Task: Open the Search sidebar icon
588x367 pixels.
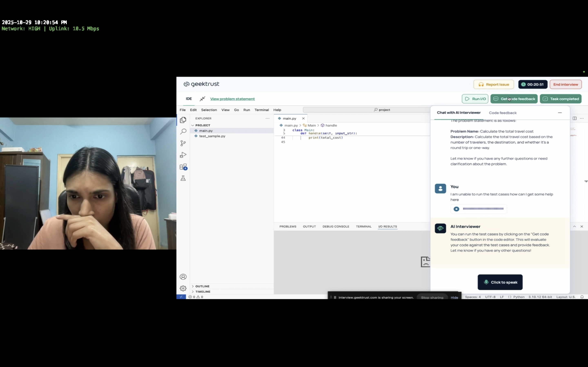Action: 183,132
